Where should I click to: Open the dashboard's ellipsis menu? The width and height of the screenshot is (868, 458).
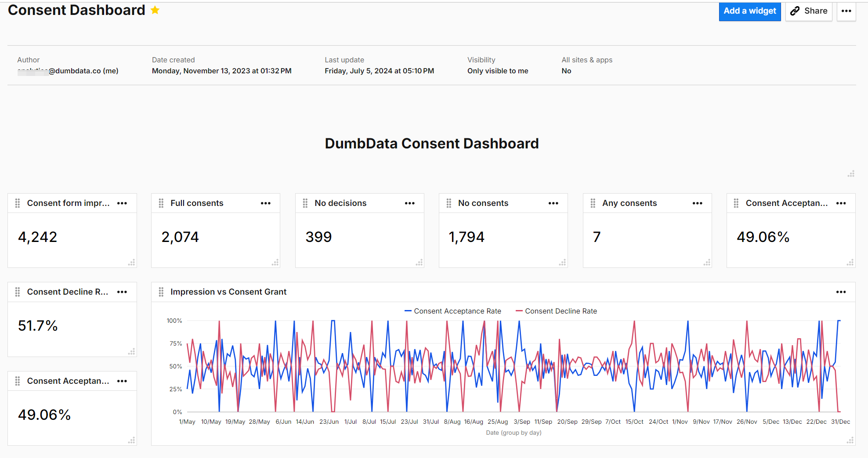pos(846,11)
